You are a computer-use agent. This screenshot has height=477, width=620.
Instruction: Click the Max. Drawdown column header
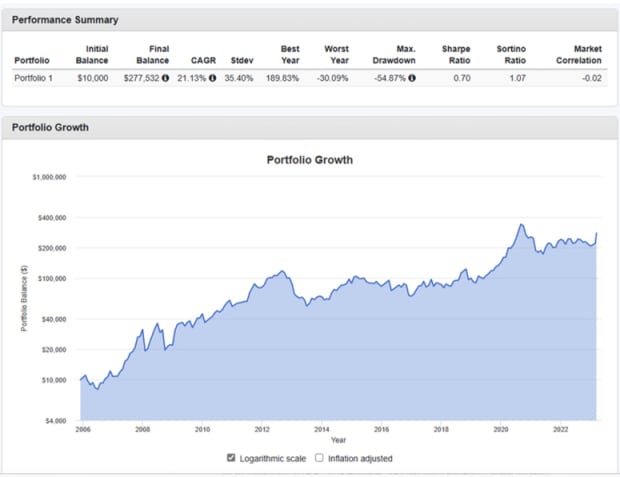[x=394, y=55]
